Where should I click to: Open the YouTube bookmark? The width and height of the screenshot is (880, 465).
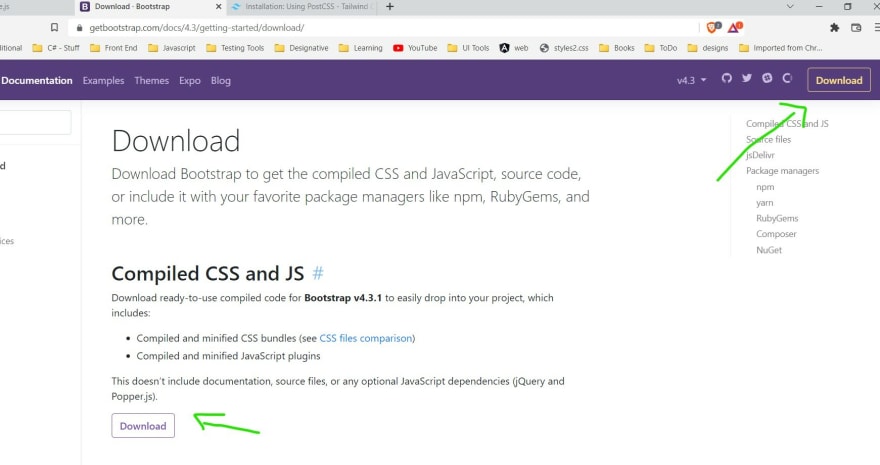[x=415, y=48]
